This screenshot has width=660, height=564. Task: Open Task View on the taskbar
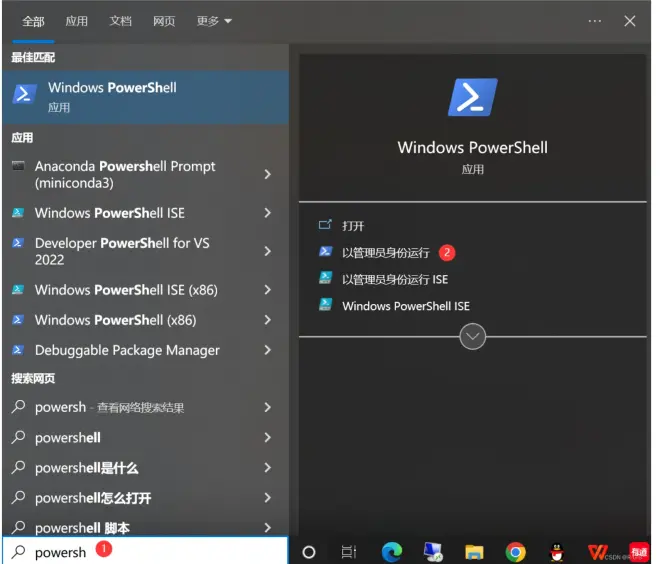coord(349,552)
